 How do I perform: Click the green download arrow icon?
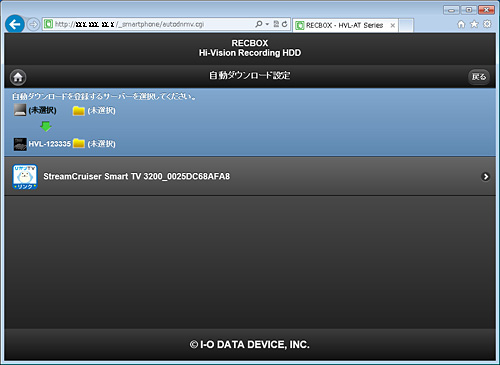point(46,126)
